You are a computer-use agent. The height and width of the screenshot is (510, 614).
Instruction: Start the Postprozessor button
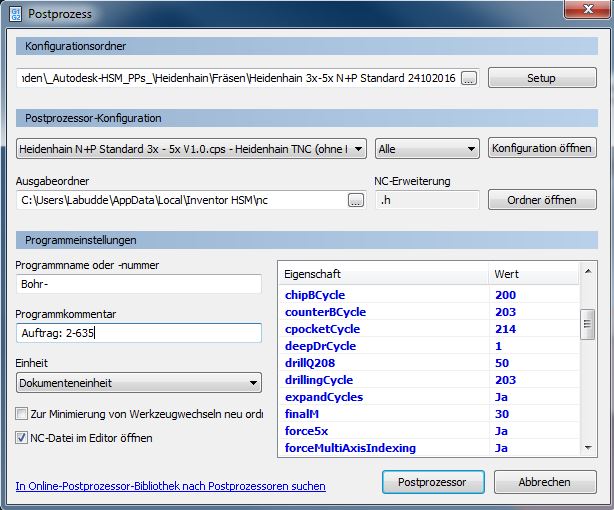[x=433, y=482]
